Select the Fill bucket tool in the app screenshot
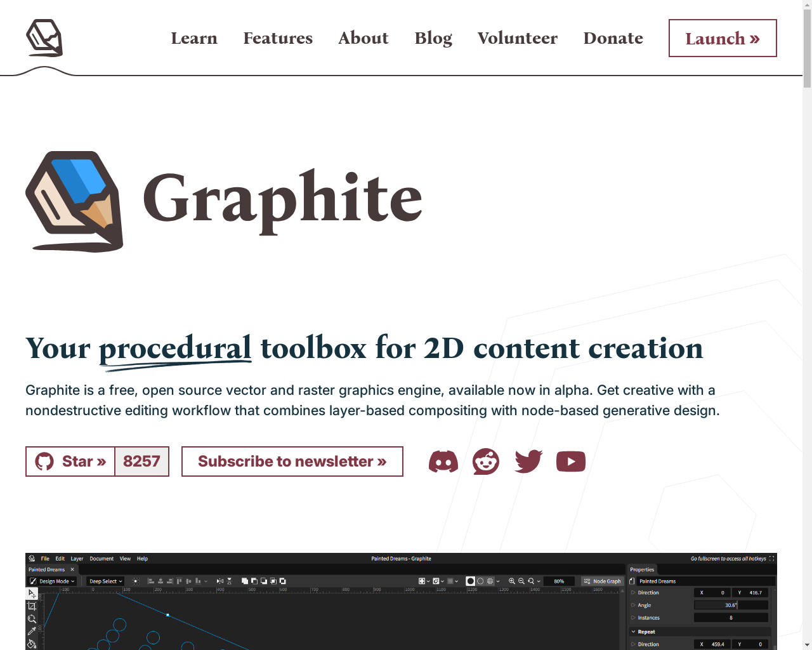Screen dimensions: 812x650 pyautogui.click(x=32, y=644)
